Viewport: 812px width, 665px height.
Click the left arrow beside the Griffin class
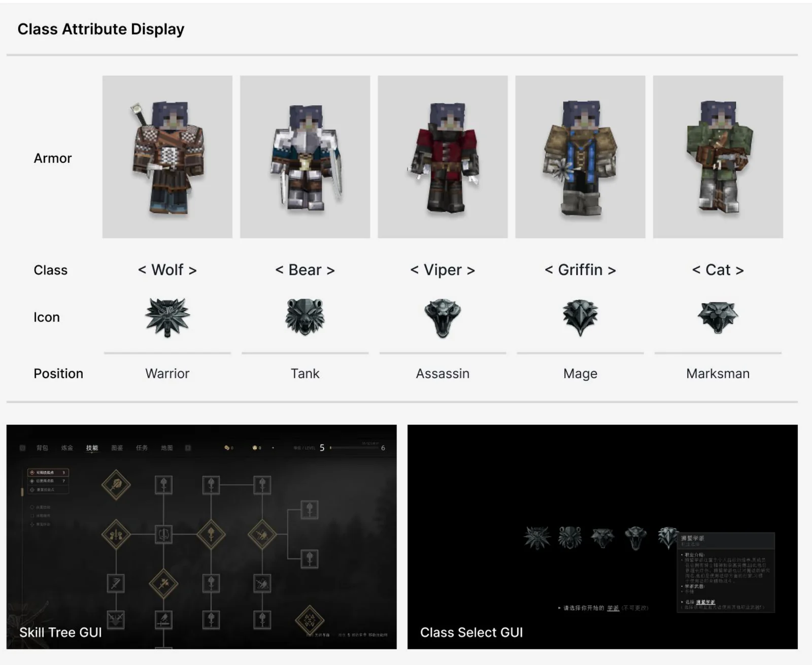(549, 270)
